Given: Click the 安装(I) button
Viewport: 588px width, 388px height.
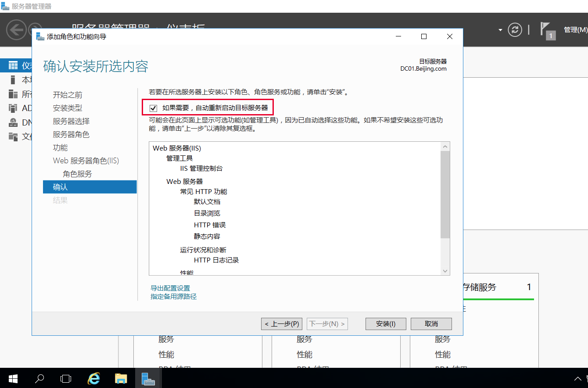Looking at the screenshot, I should (x=386, y=324).
